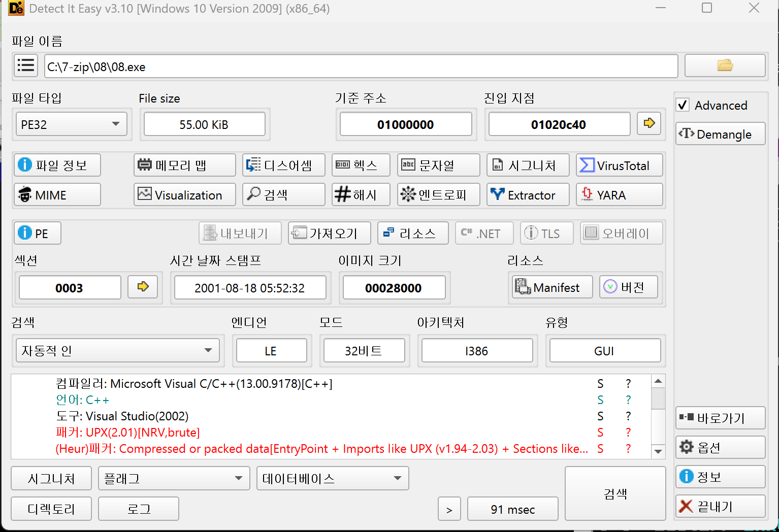Click the 기준 주소 base address field 01000000

point(406,124)
